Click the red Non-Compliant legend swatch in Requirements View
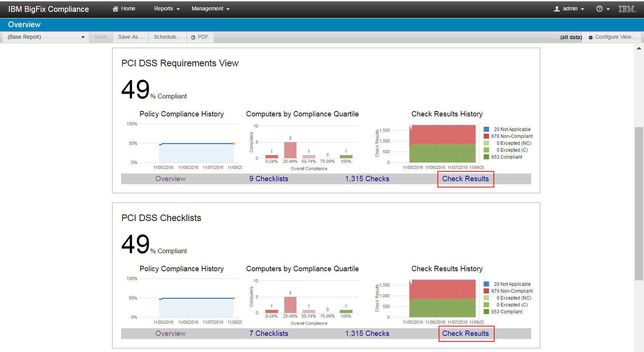The image size is (644, 352). [x=486, y=136]
